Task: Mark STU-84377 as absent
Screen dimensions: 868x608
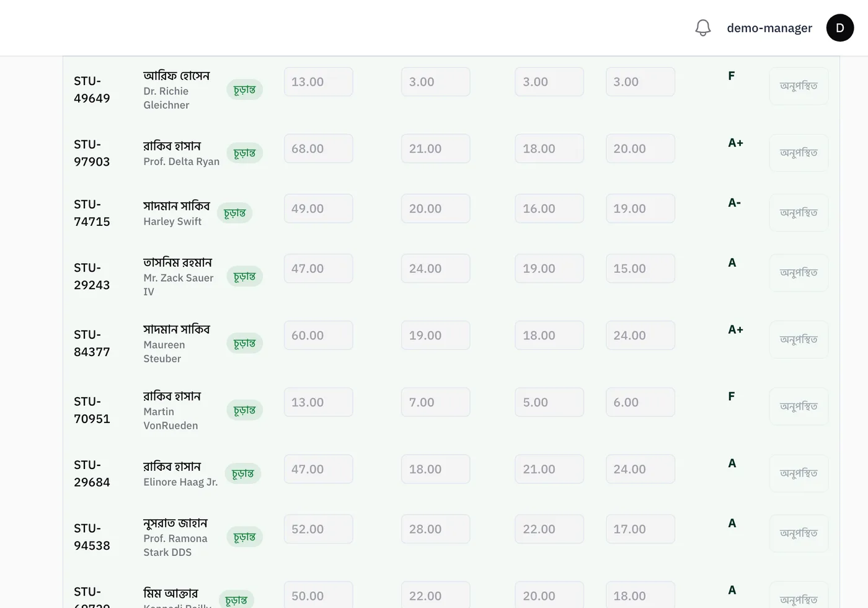Action: pyautogui.click(x=799, y=339)
